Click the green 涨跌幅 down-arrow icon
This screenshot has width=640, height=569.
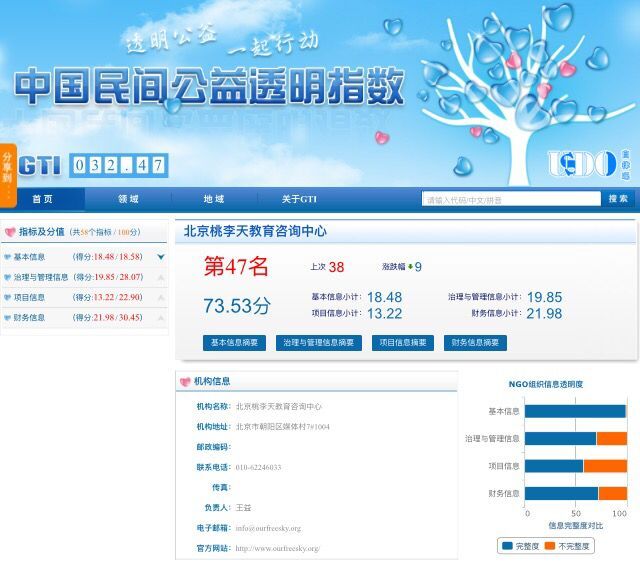(409, 267)
